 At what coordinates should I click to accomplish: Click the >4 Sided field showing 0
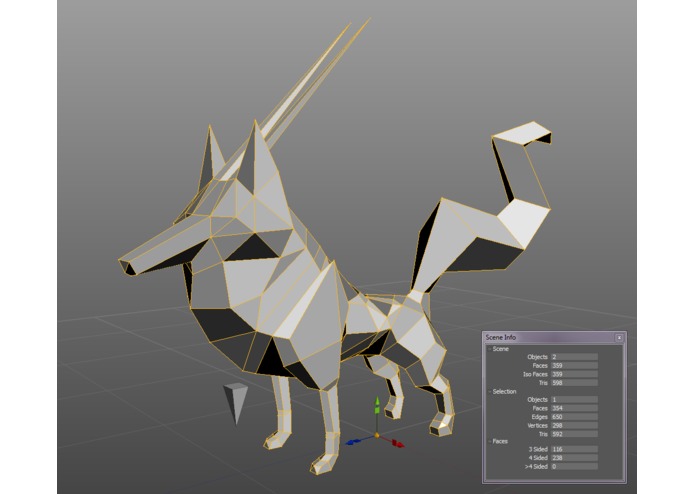pos(574,467)
